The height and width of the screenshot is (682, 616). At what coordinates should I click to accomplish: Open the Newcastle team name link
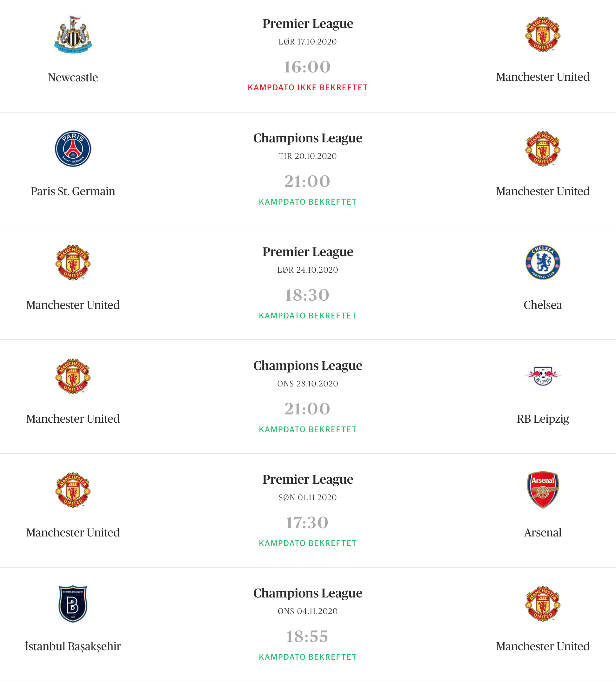73,78
